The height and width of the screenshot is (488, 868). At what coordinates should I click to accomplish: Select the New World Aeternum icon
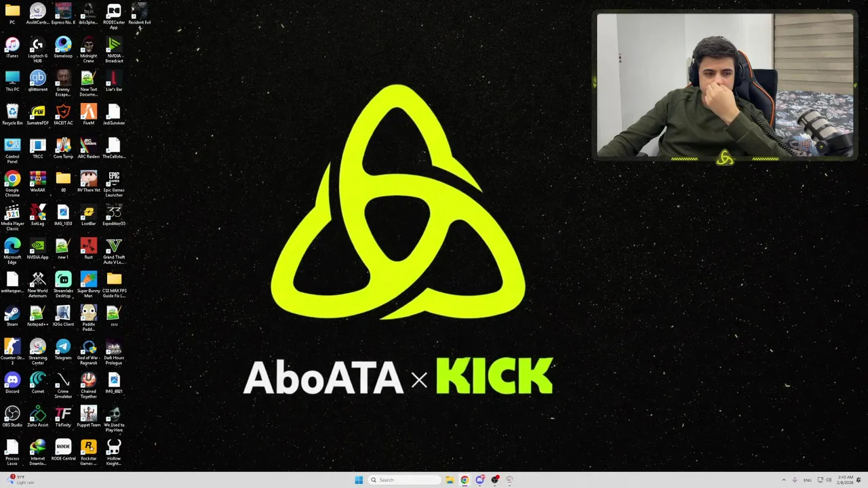pyautogui.click(x=38, y=285)
